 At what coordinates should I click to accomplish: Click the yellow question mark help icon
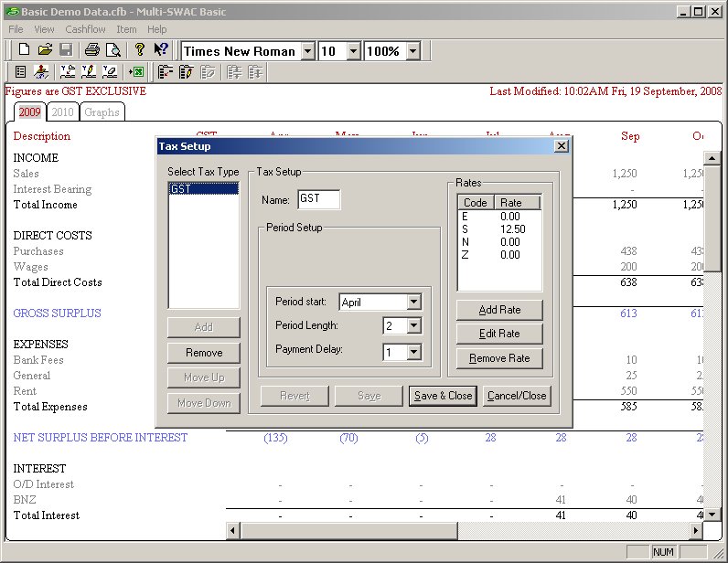point(139,49)
